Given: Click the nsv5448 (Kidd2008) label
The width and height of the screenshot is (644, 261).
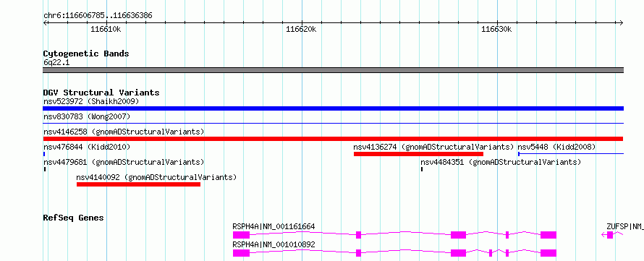Looking at the screenshot, I should 556,147.
